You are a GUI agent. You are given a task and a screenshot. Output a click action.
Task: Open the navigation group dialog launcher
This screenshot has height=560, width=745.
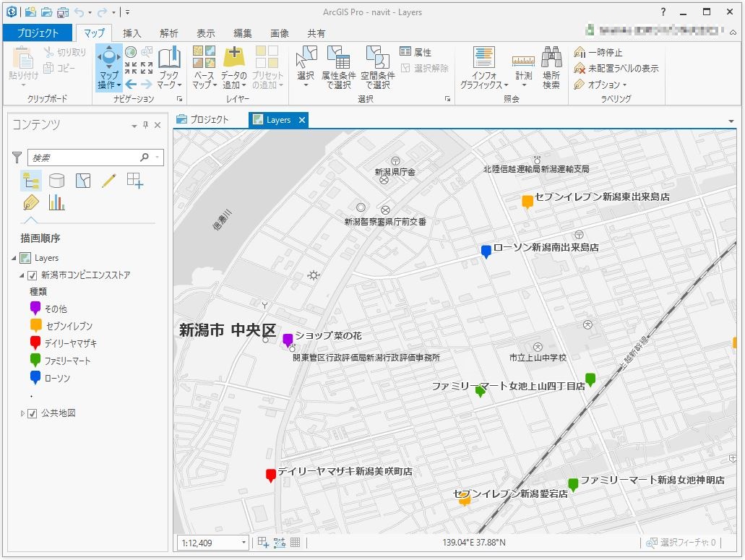point(180,99)
